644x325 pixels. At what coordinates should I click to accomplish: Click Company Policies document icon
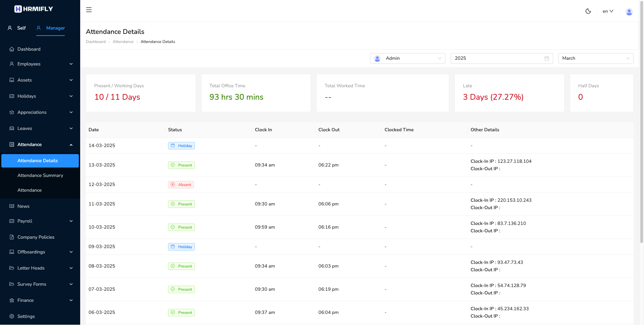12,237
